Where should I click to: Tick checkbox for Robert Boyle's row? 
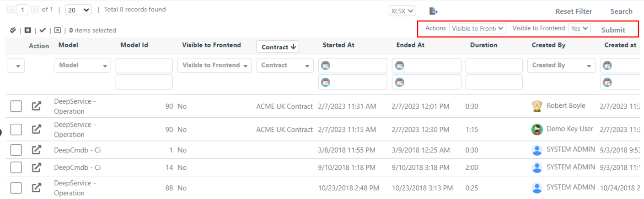coord(16,106)
